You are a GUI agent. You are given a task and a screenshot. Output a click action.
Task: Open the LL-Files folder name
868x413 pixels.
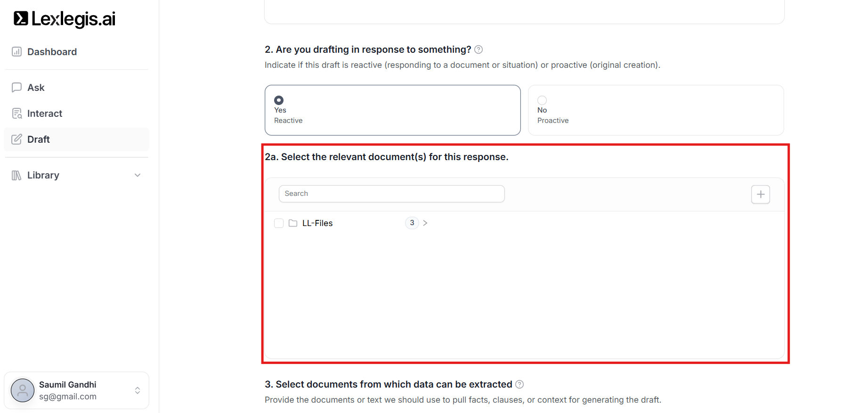tap(317, 223)
